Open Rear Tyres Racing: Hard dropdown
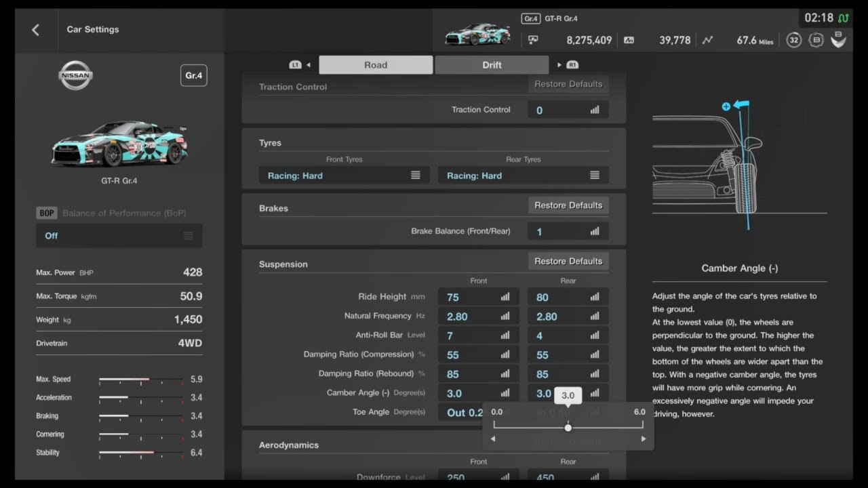This screenshot has height=488, width=868. point(524,176)
